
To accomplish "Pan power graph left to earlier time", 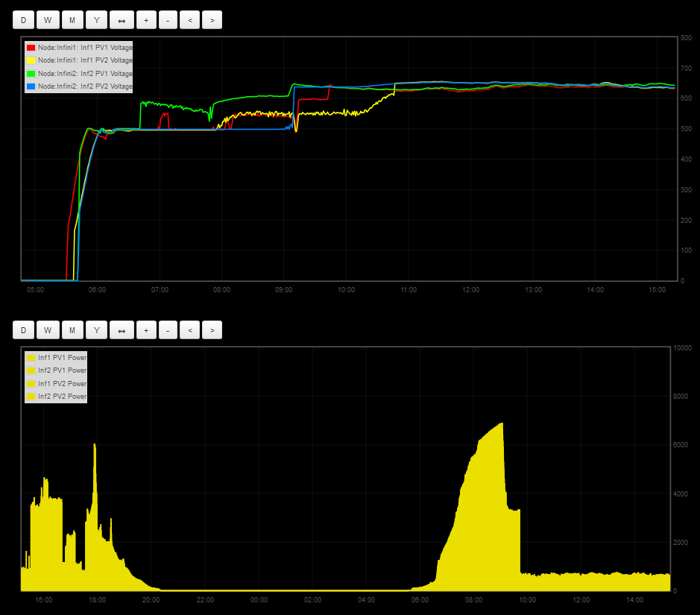I will (190, 330).
